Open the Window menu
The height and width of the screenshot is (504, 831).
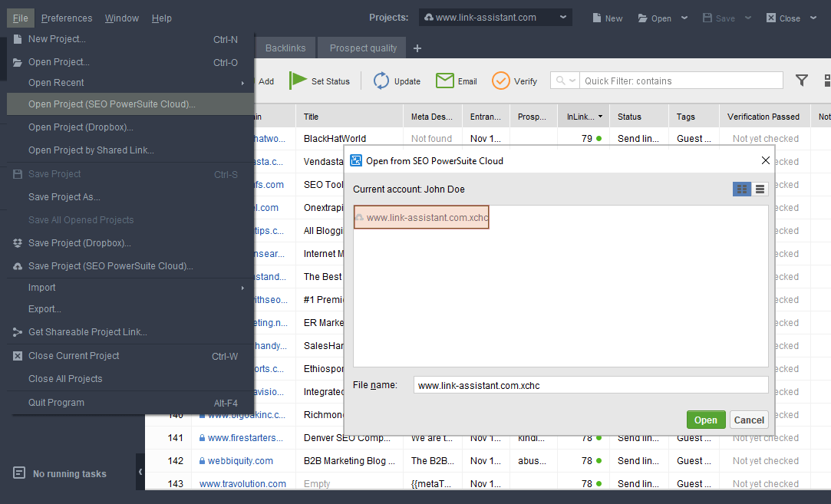tap(122, 18)
